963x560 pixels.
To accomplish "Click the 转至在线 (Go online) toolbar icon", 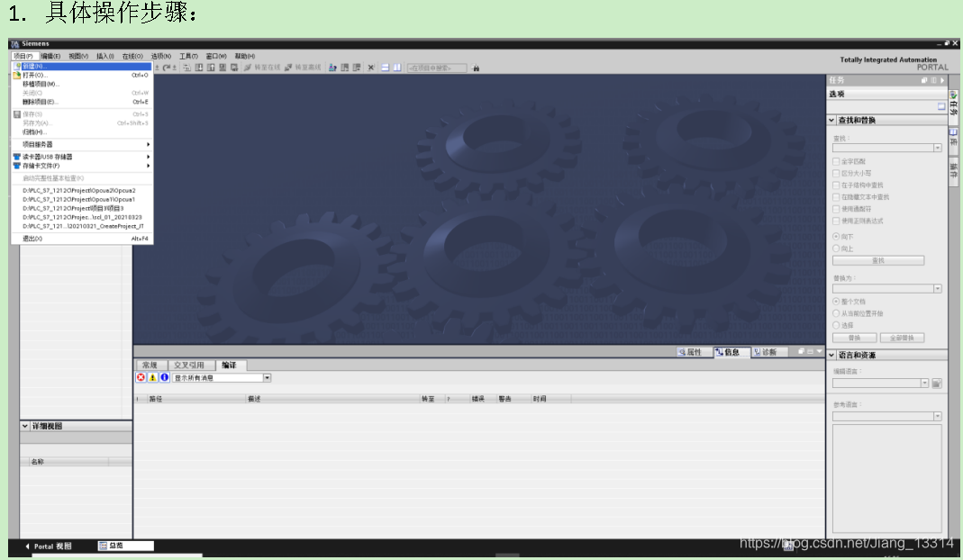I will click(x=248, y=68).
